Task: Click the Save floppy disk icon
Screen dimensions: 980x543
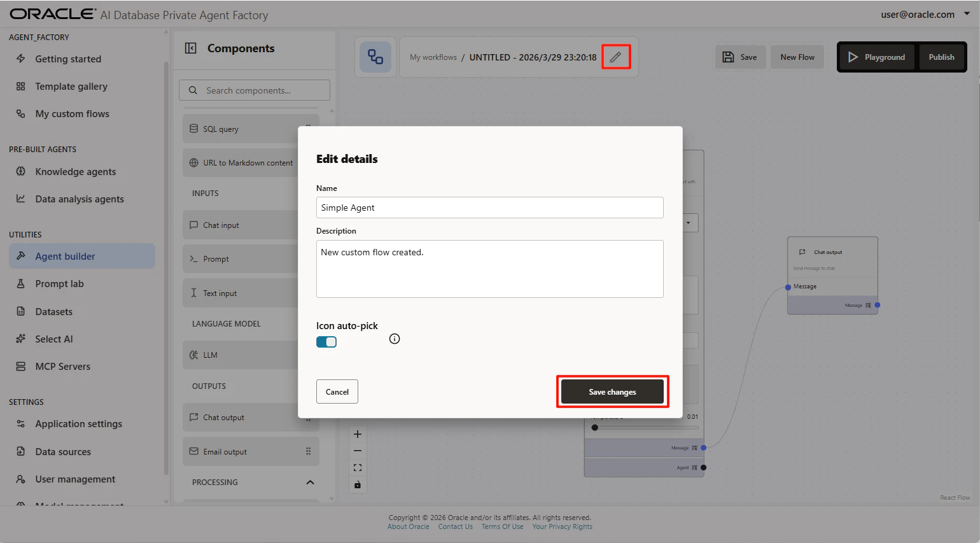Action: [x=728, y=57]
